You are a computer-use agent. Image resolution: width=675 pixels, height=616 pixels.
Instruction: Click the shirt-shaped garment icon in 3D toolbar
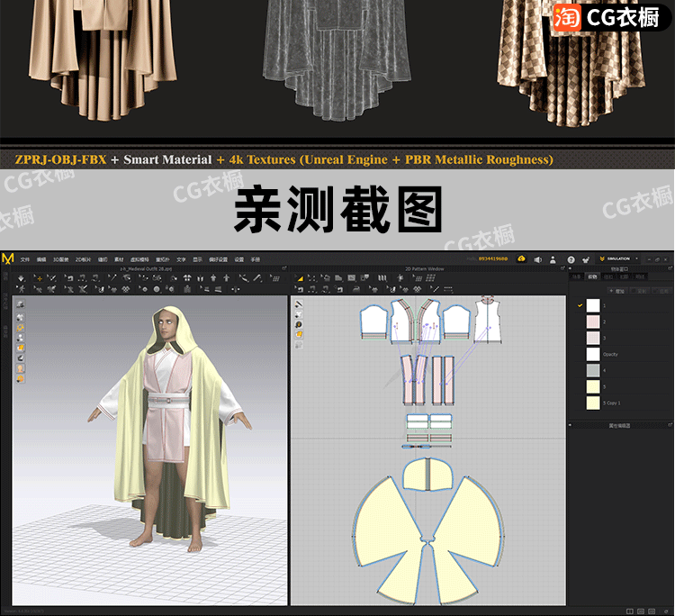[x=212, y=278]
